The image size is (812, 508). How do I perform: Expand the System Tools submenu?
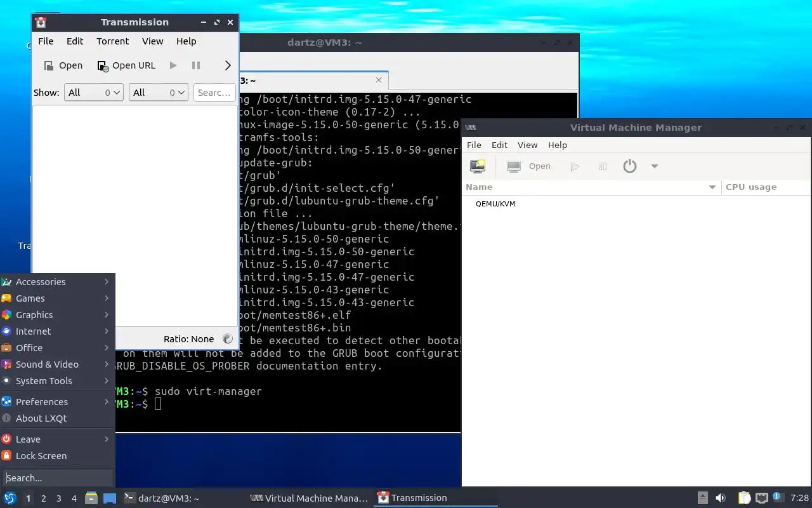point(57,381)
